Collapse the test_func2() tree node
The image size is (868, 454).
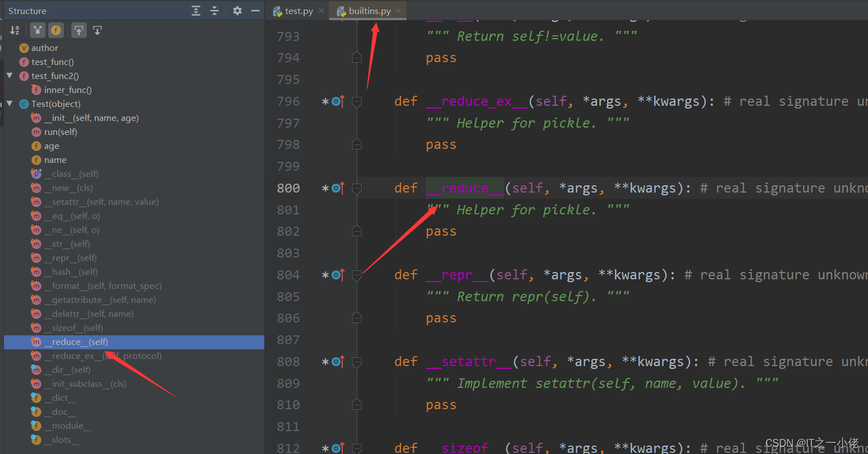click(x=10, y=76)
